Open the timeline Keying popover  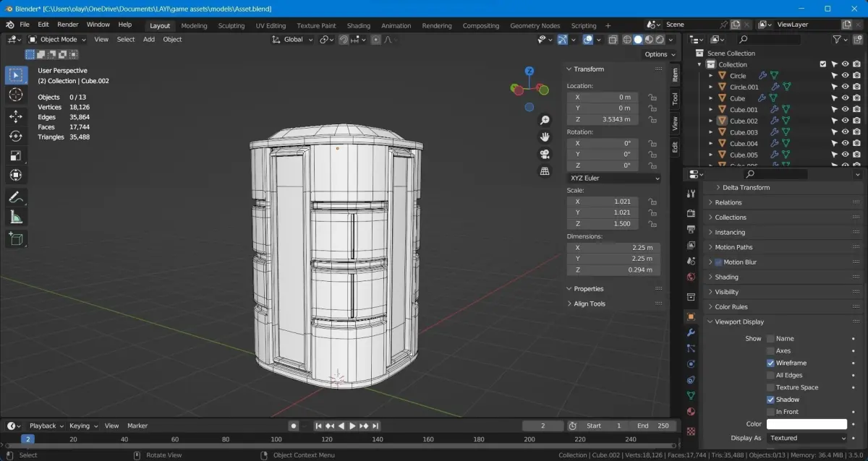click(x=83, y=426)
